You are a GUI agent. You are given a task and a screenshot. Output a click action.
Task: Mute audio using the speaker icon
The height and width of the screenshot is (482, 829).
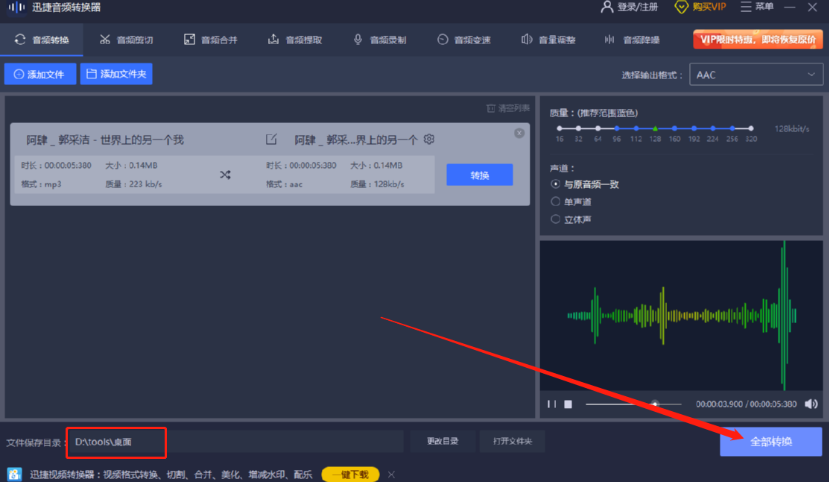811,404
